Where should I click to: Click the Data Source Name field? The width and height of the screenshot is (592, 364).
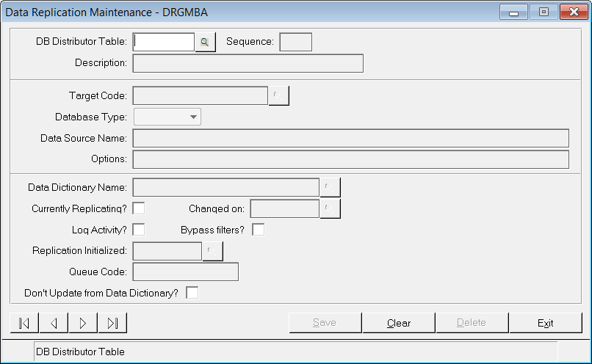click(351, 138)
